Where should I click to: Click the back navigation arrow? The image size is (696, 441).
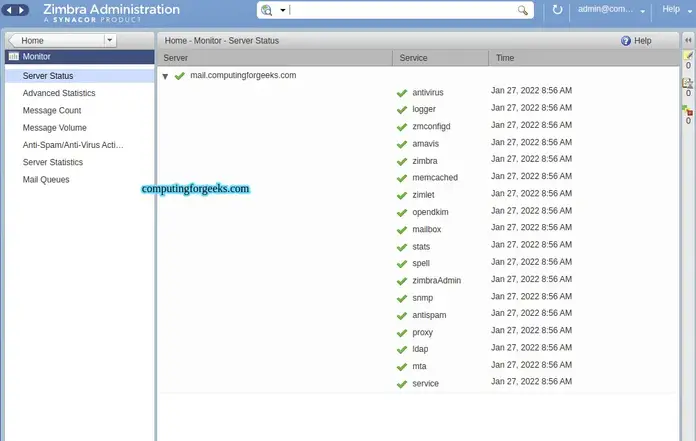pyautogui.click(x=9, y=10)
